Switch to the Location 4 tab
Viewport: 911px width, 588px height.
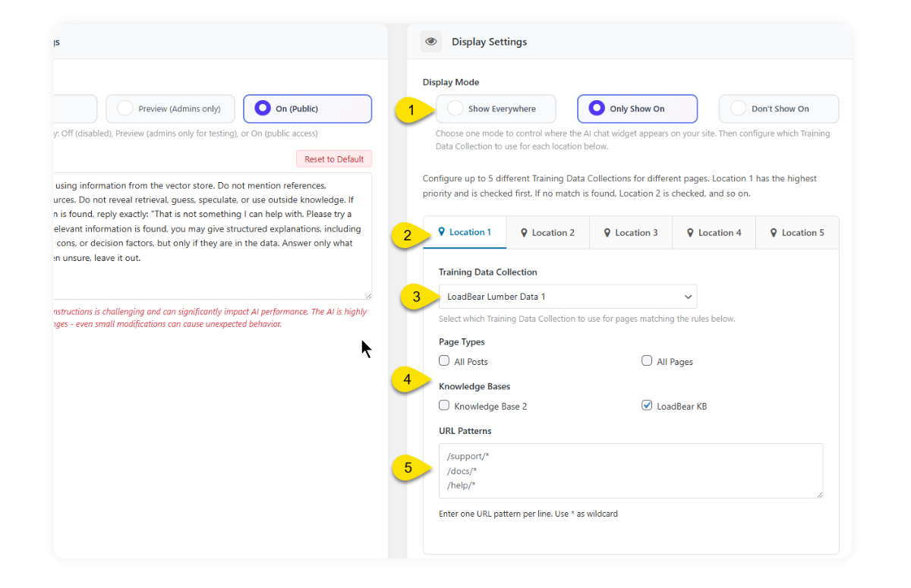pos(714,233)
